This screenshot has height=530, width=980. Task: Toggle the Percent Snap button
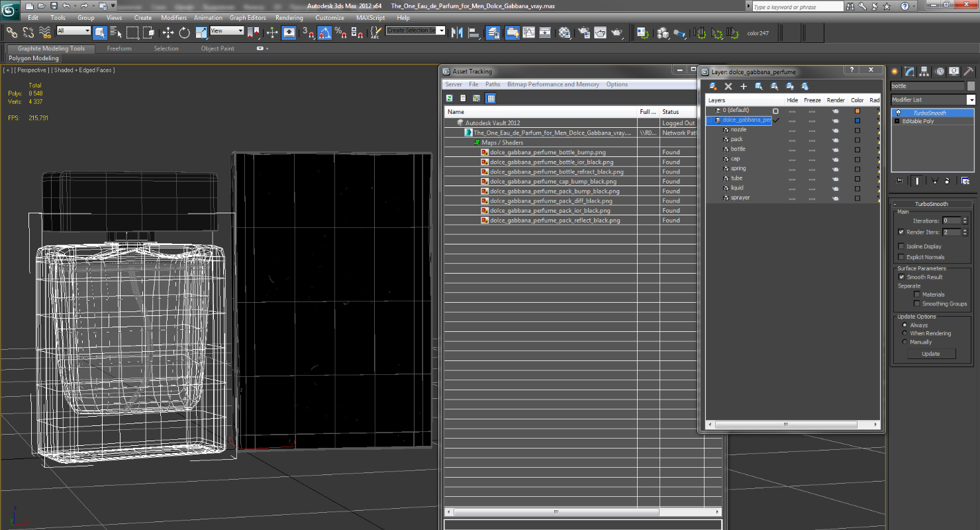(x=340, y=32)
